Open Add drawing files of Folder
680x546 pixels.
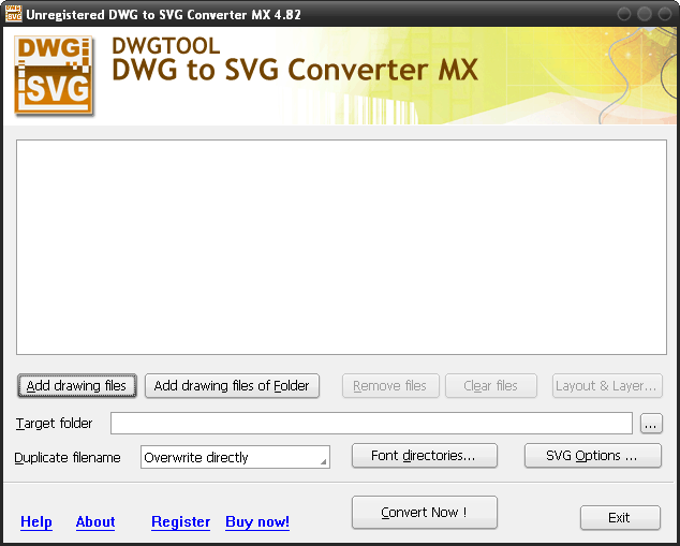click(232, 386)
